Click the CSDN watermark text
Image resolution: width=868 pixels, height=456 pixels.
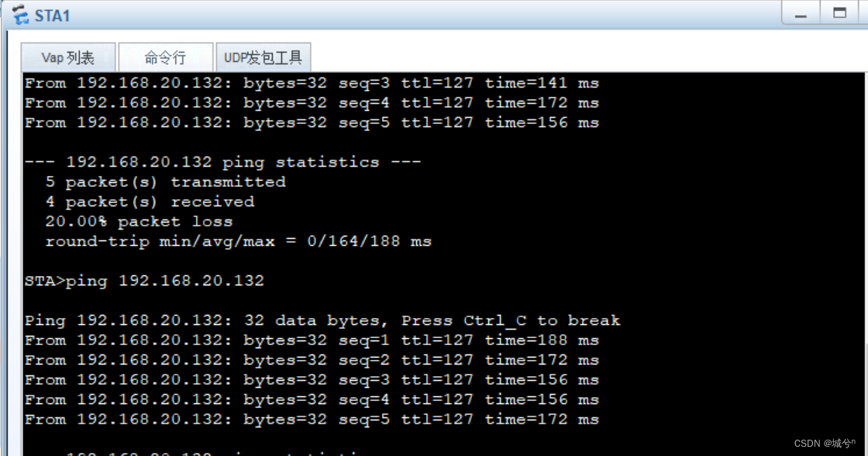(x=827, y=444)
